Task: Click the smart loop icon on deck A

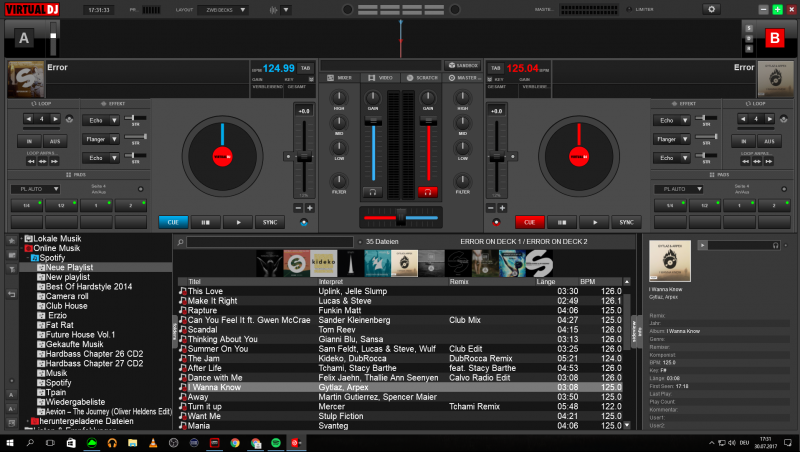Action: click(69, 119)
